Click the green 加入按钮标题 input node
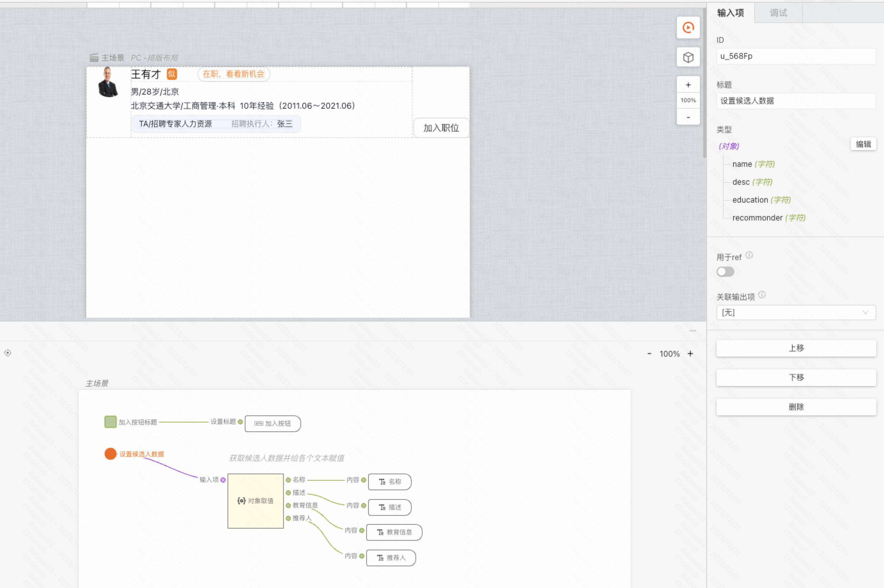Viewport: 884px width, 588px height. click(110, 422)
